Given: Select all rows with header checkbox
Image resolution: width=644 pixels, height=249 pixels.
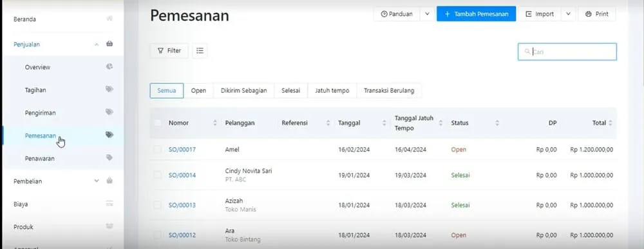Looking at the screenshot, I should pos(157,123).
